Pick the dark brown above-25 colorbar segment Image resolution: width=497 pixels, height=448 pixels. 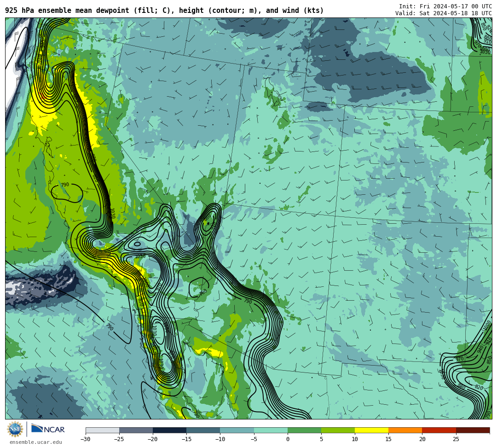pyautogui.click(x=473, y=430)
